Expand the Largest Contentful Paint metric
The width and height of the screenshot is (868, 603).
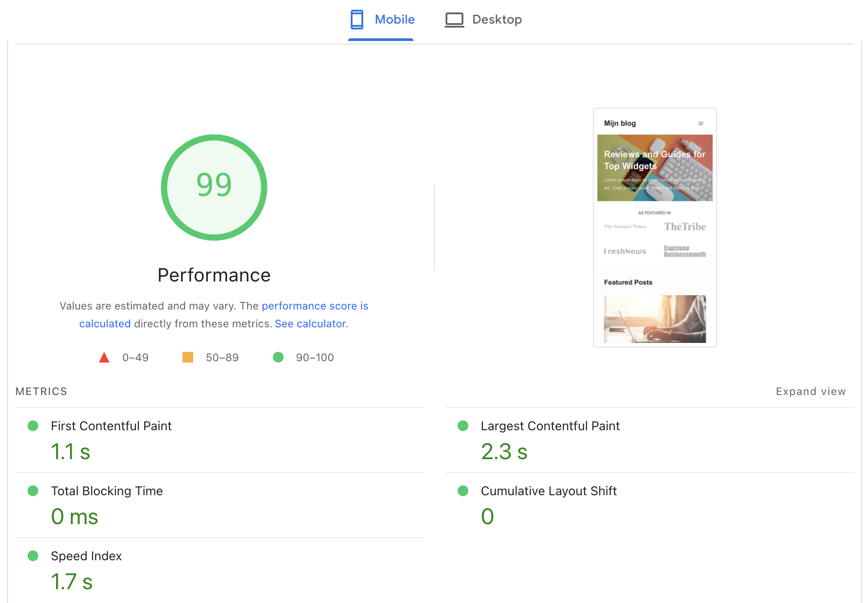[550, 426]
